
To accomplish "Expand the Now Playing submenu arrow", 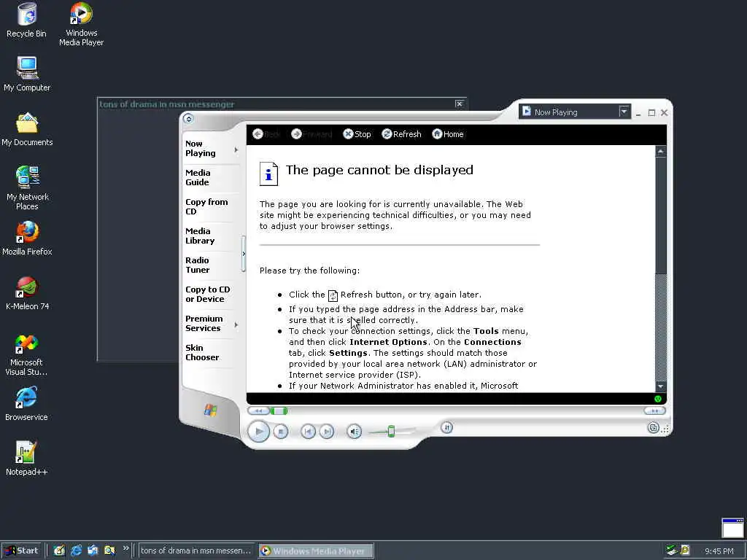I will 236,150.
